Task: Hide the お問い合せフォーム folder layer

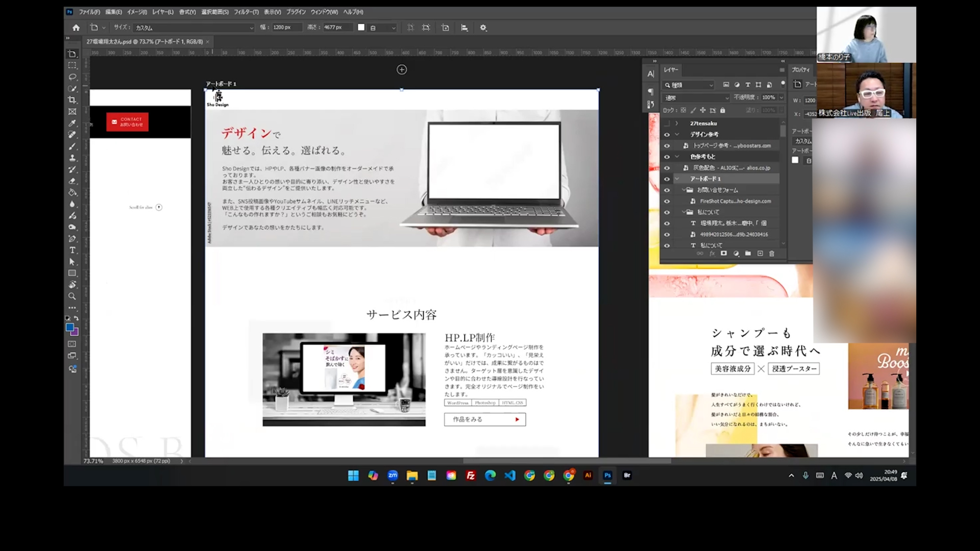Action: coord(667,190)
